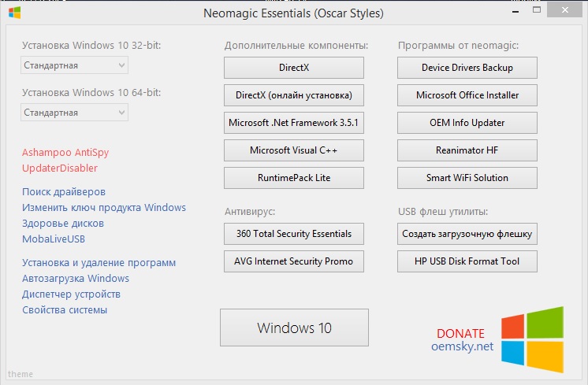Install Microsoft .Net Framework 3.5.1
The width and height of the screenshot is (588, 385).
pyautogui.click(x=294, y=123)
